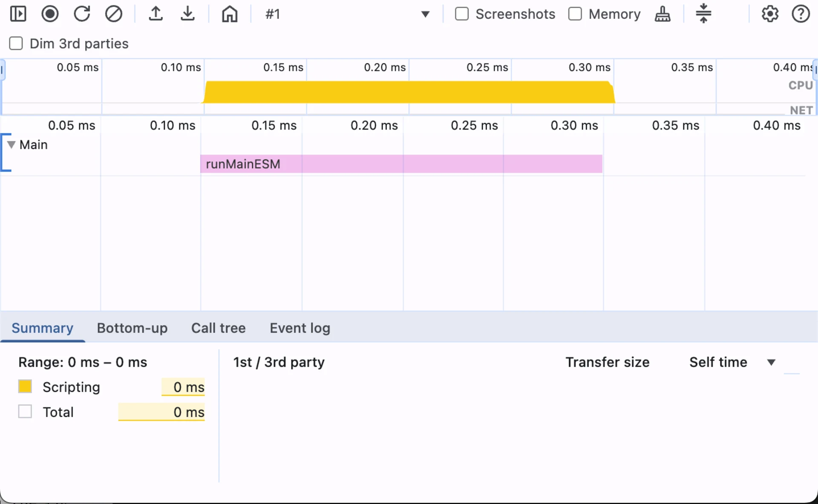
Task: Click the download profile icon
Action: point(187,14)
